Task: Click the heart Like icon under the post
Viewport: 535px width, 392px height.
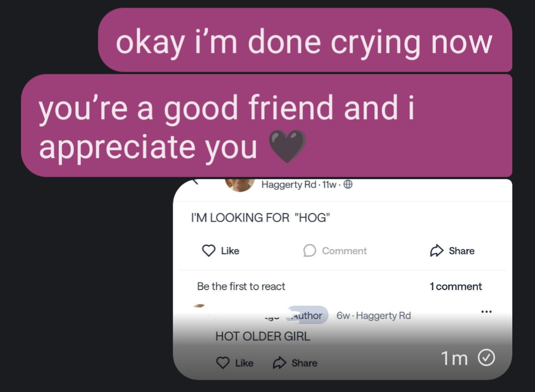Action: pyautogui.click(x=209, y=251)
